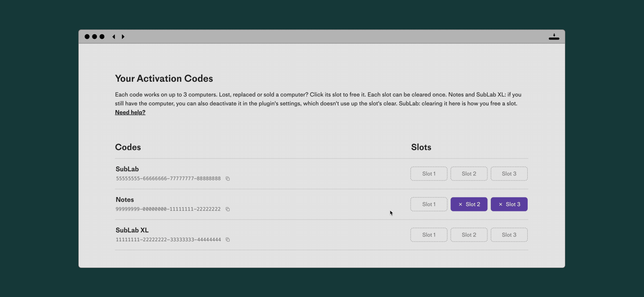This screenshot has width=644, height=297.
Task: Open the Need help? link
Action: [x=130, y=112]
